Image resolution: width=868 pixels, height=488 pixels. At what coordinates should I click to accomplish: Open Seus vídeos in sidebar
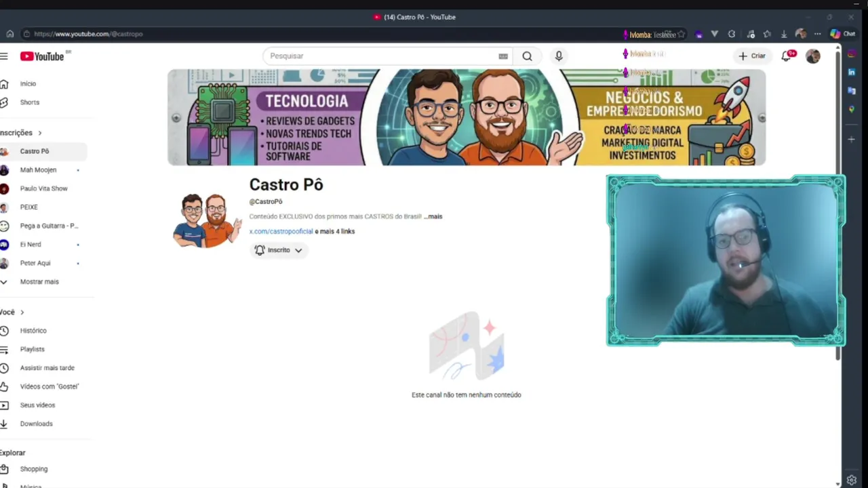[37, 405]
